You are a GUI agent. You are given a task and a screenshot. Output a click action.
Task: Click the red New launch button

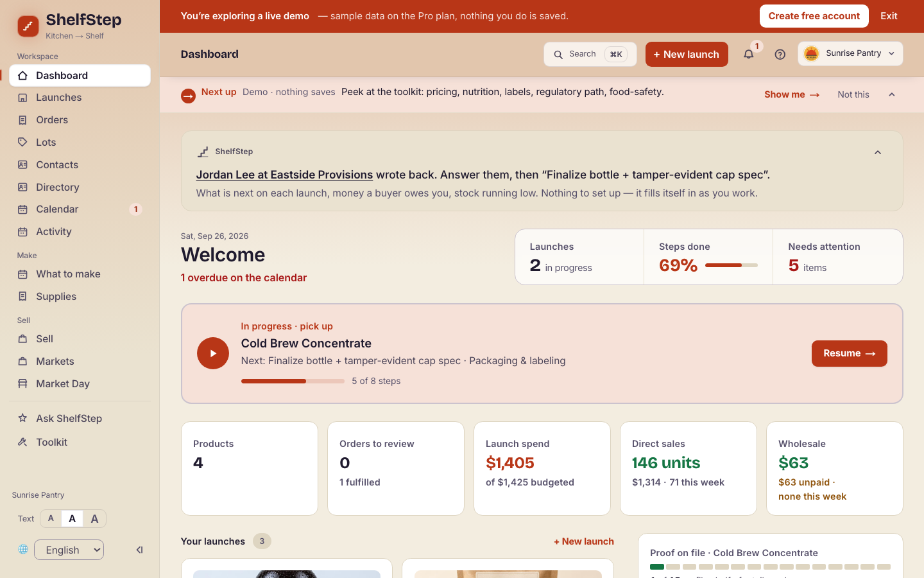tap(687, 55)
